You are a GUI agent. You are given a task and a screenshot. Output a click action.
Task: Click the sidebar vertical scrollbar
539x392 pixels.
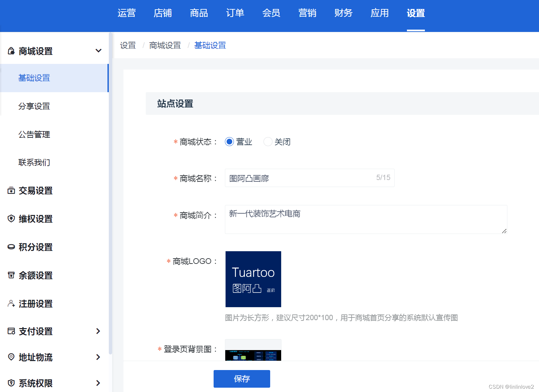[x=110, y=193]
